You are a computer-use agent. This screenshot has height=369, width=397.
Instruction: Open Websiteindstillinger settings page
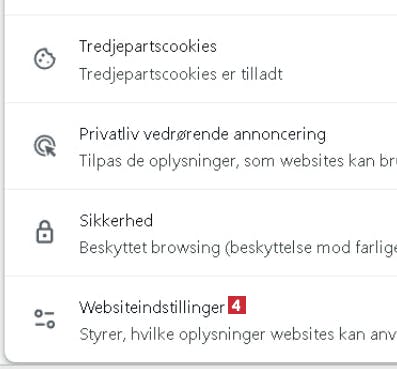201,319
